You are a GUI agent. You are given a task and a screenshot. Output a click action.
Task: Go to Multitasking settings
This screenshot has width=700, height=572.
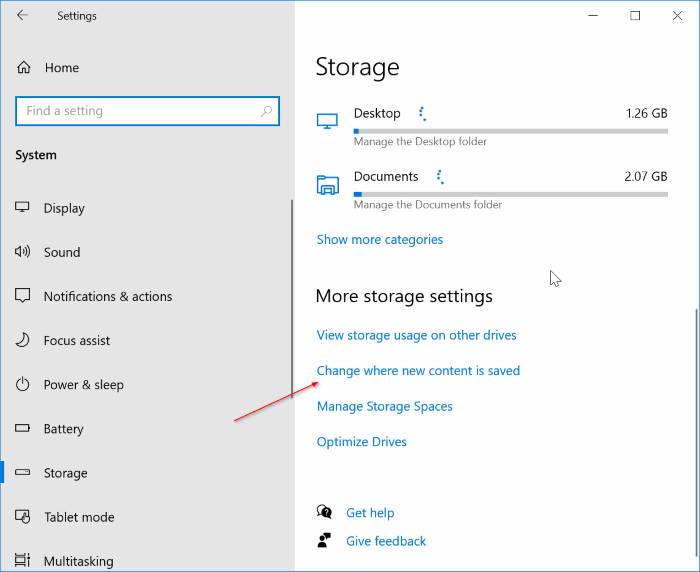pos(79,561)
